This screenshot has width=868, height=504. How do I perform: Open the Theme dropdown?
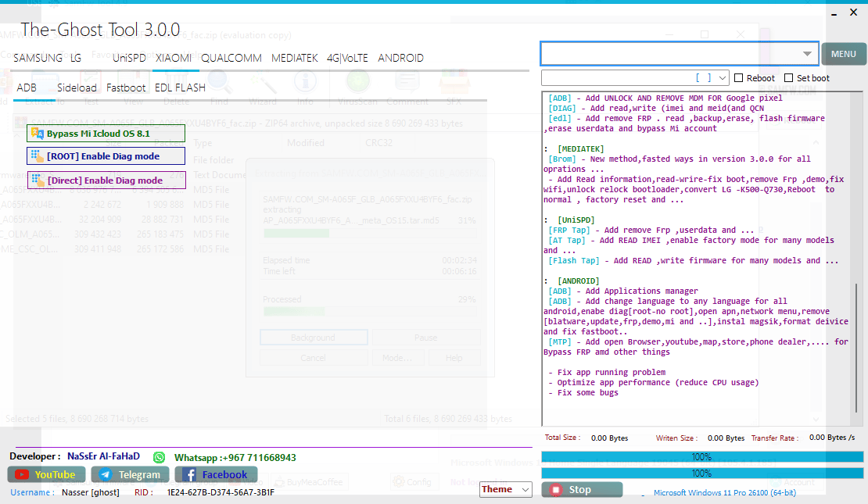505,489
